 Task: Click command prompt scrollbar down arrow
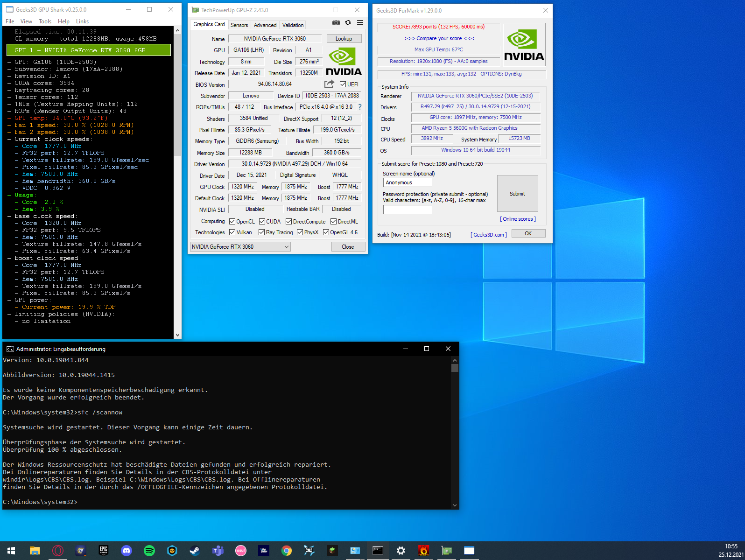click(x=455, y=505)
